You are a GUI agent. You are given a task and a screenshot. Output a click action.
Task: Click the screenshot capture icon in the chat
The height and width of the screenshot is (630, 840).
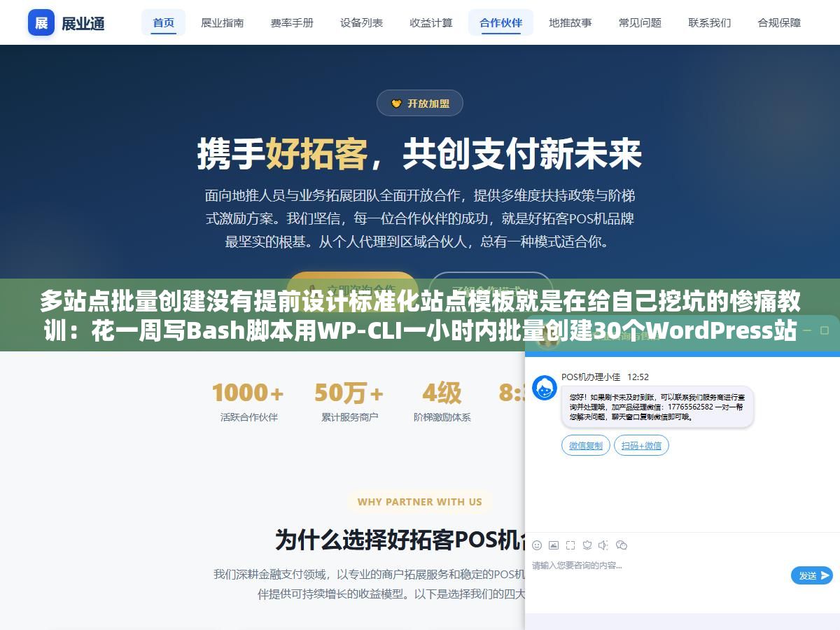coord(570,545)
